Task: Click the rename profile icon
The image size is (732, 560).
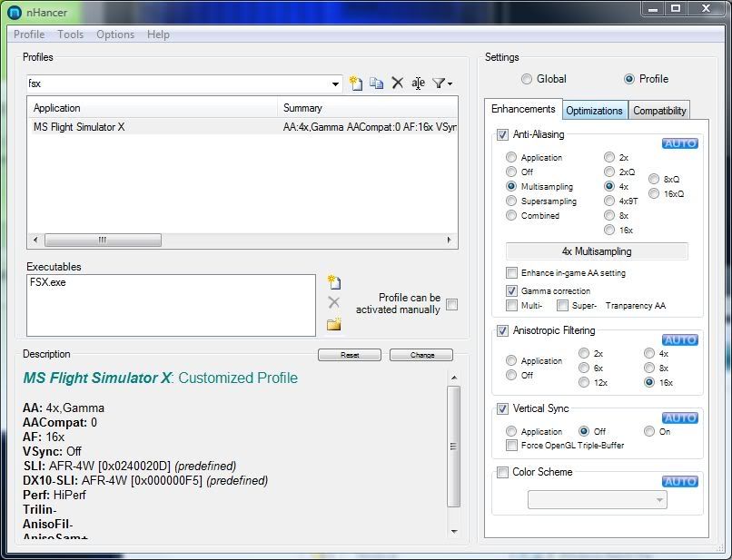Action: click(x=418, y=84)
